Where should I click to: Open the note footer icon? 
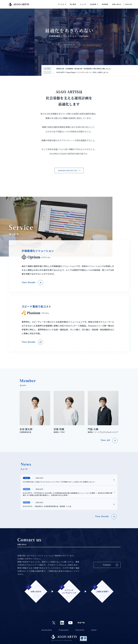coord(81,623)
